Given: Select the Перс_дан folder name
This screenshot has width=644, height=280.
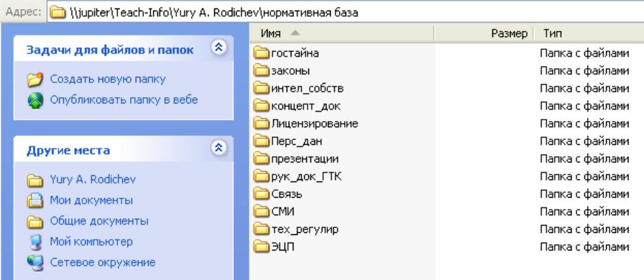Looking at the screenshot, I should click(296, 141).
